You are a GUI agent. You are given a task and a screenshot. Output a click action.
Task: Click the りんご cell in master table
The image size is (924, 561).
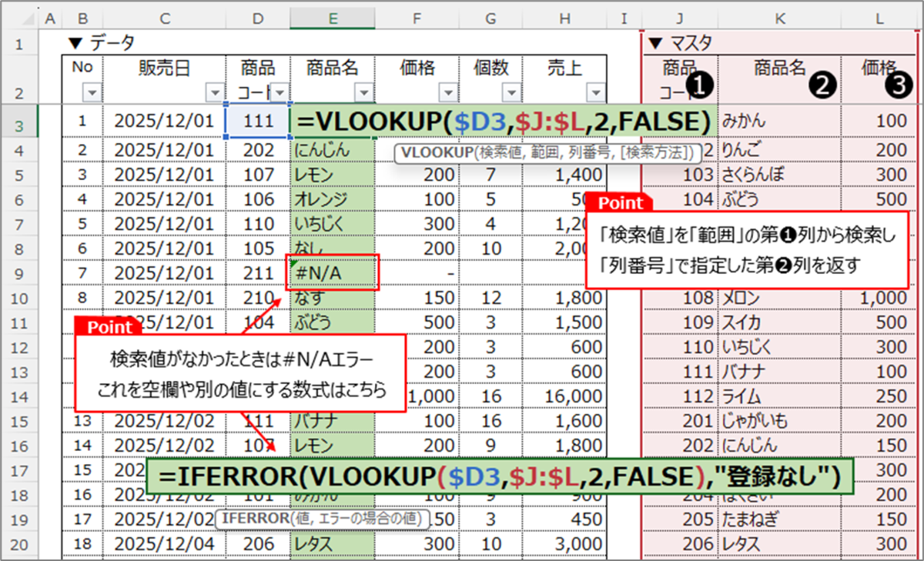pyautogui.click(x=780, y=150)
